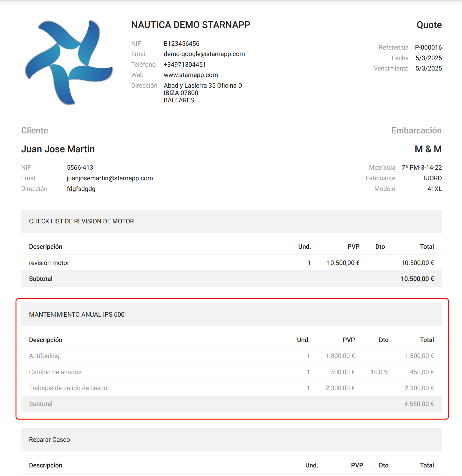Open the demo-google@starnapp.com email address

tap(204, 54)
